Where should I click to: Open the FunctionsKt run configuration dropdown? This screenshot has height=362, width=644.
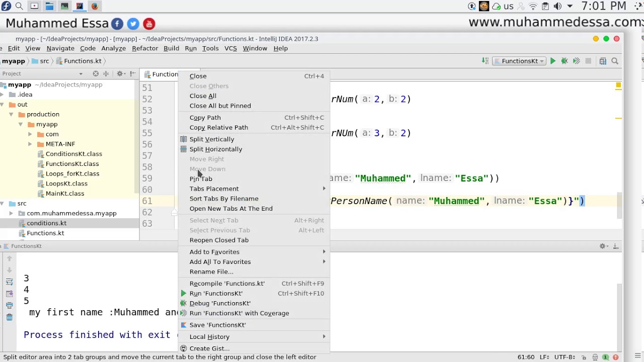(x=520, y=61)
